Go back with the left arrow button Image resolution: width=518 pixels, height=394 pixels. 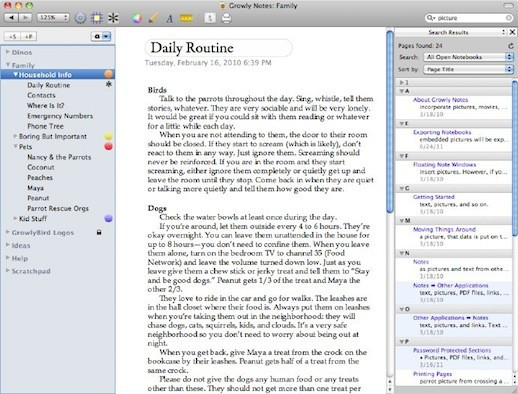click(x=11, y=18)
